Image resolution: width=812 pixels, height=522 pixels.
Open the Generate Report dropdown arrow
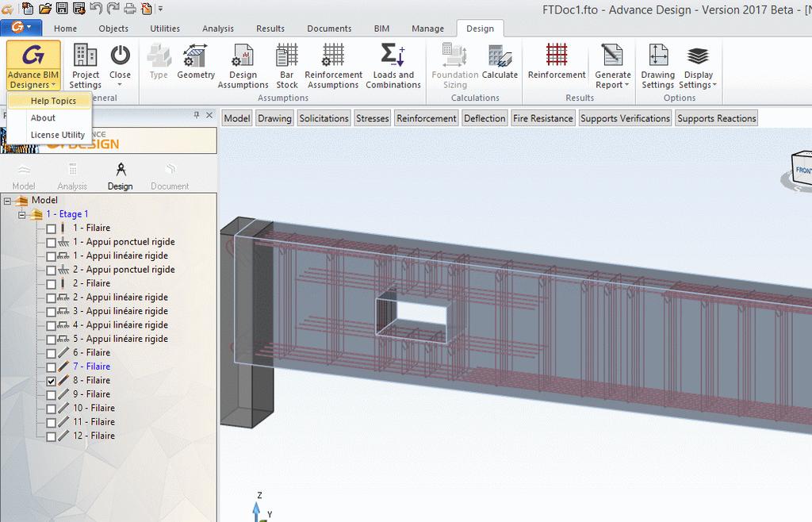[x=626, y=85]
